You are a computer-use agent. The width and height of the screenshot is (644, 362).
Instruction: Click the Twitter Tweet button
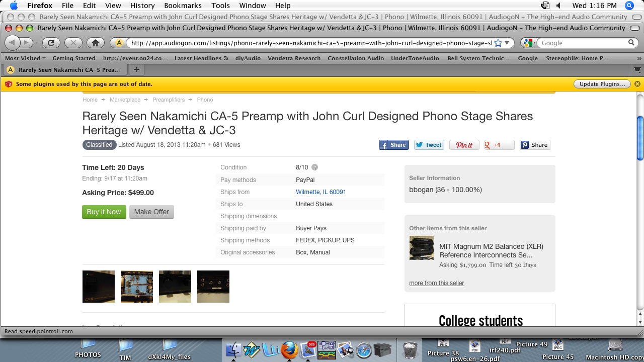tap(429, 145)
